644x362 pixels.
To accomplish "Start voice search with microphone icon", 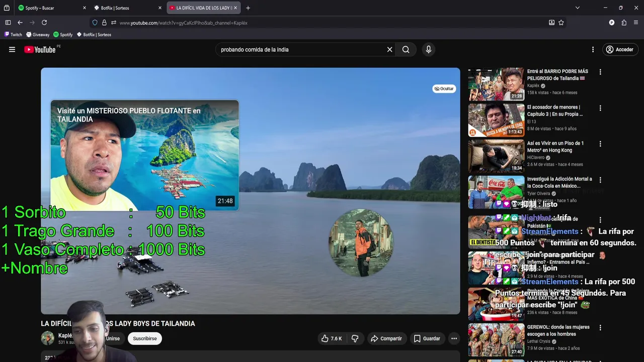I will 429,49.
